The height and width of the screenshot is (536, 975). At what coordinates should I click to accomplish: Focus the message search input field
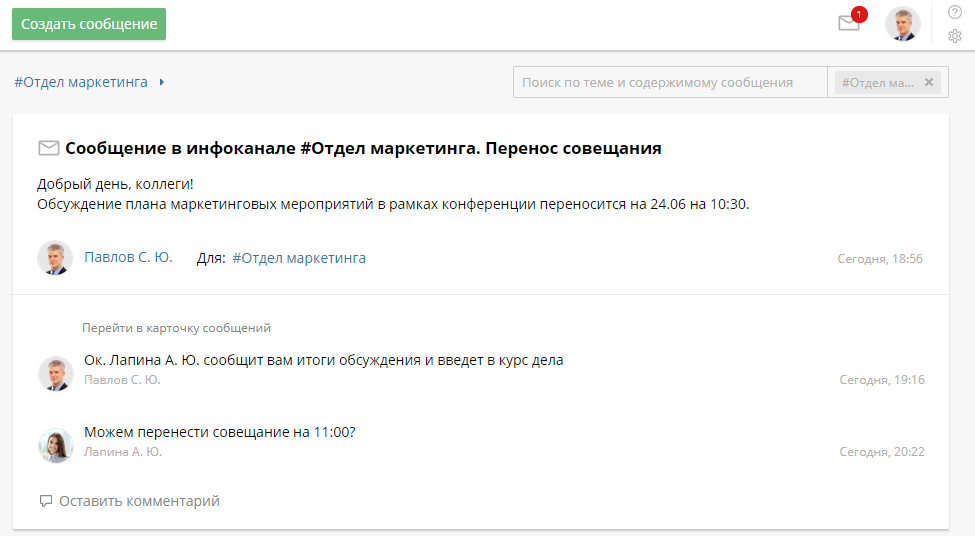670,82
